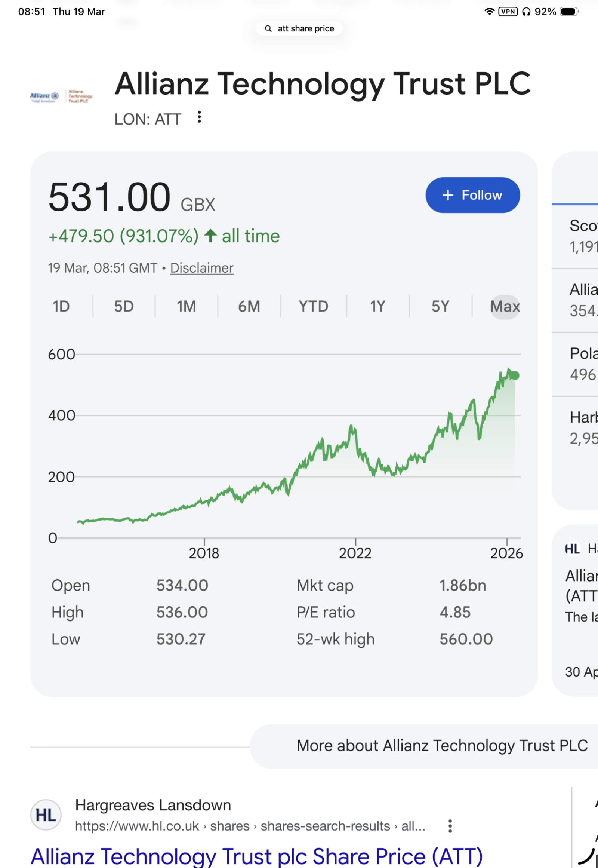Follow Allianz Technology Trust stock
Image resolution: width=598 pixels, height=868 pixels.
(472, 195)
